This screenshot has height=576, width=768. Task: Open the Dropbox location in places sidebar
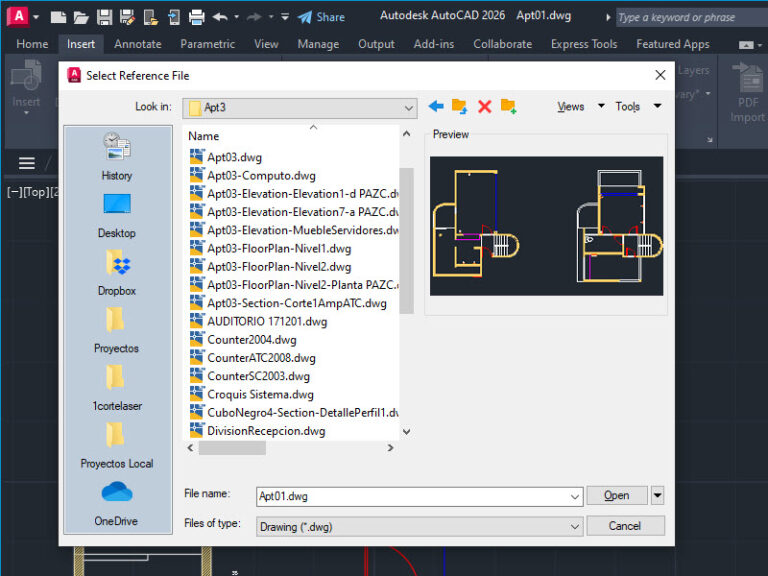pos(117,273)
